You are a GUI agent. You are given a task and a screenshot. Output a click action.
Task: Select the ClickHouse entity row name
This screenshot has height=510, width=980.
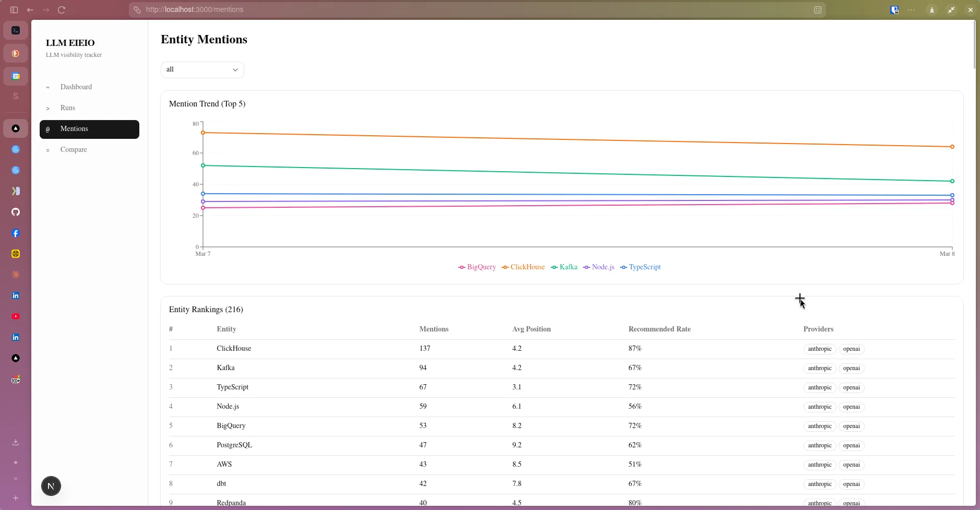click(x=234, y=349)
